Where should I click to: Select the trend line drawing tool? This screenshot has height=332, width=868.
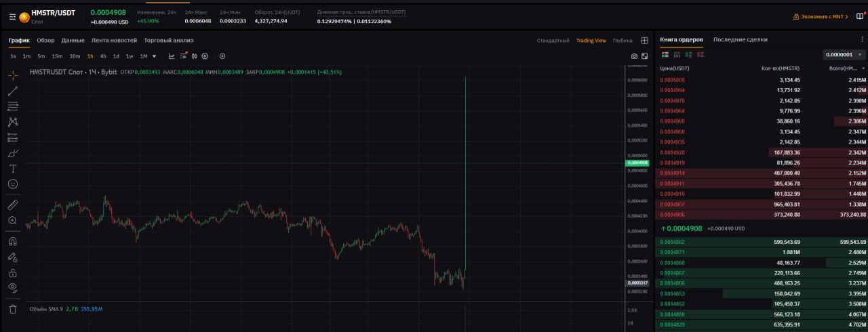click(13, 90)
